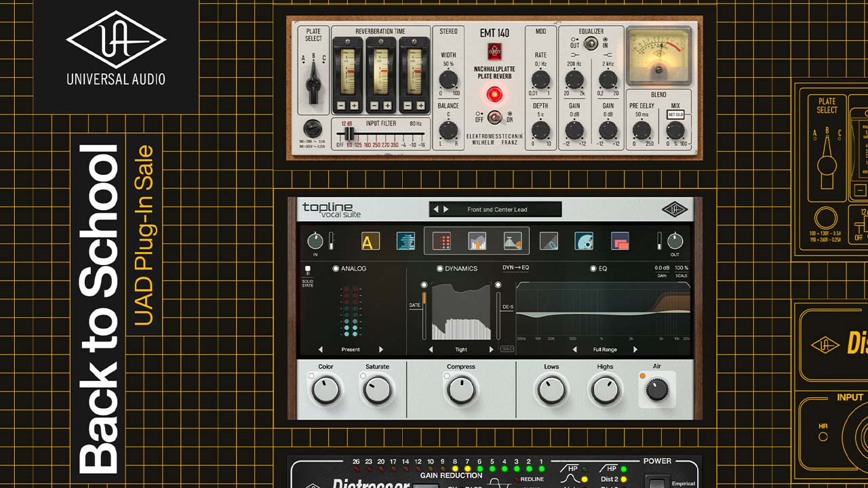Click the Topline OUT gain knob

tap(675, 241)
